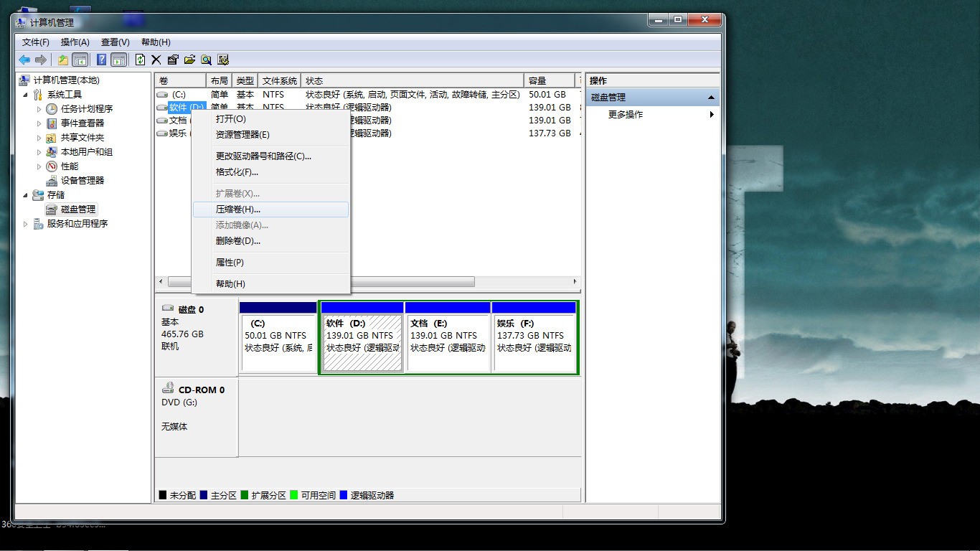The height and width of the screenshot is (551, 980).
Task: Collapse the 系统工具 tree node
Action: click(x=26, y=95)
